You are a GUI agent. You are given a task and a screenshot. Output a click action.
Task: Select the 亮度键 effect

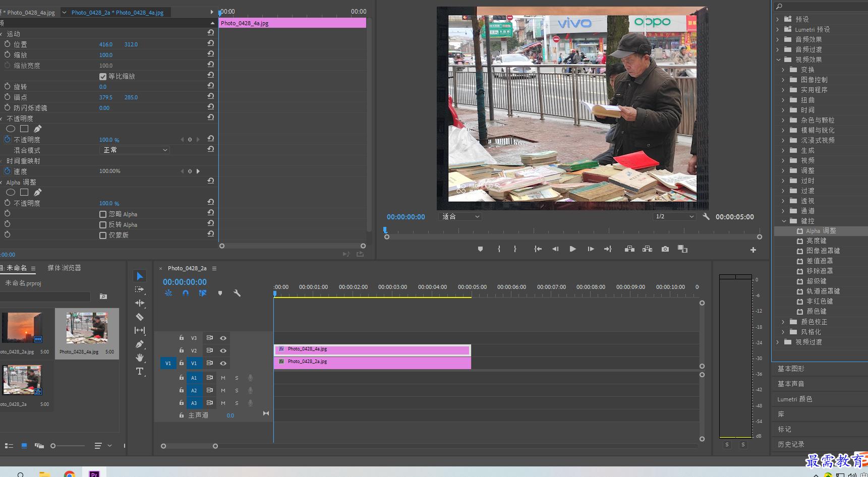click(816, 241)
